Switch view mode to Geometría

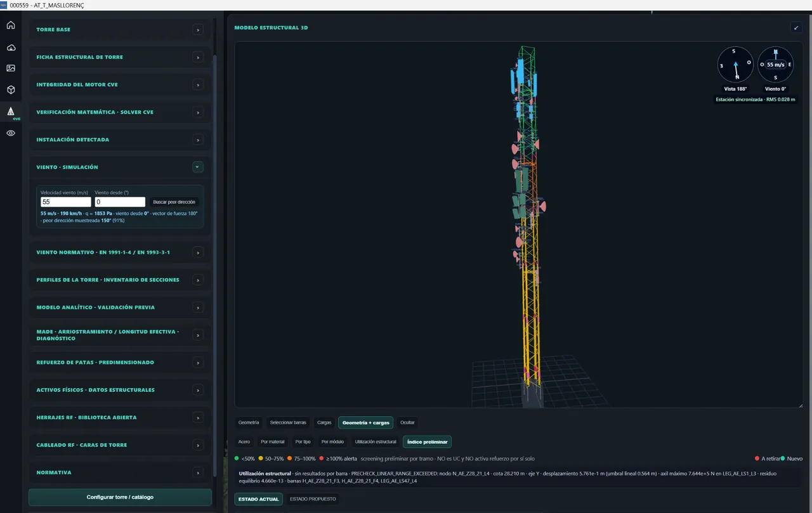tap(249, 422)
